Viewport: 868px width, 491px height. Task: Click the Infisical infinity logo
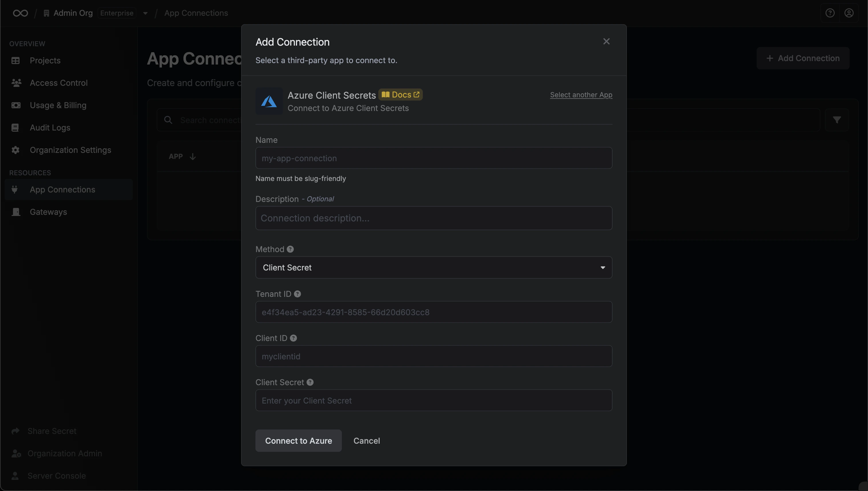[x=20, y=13]
